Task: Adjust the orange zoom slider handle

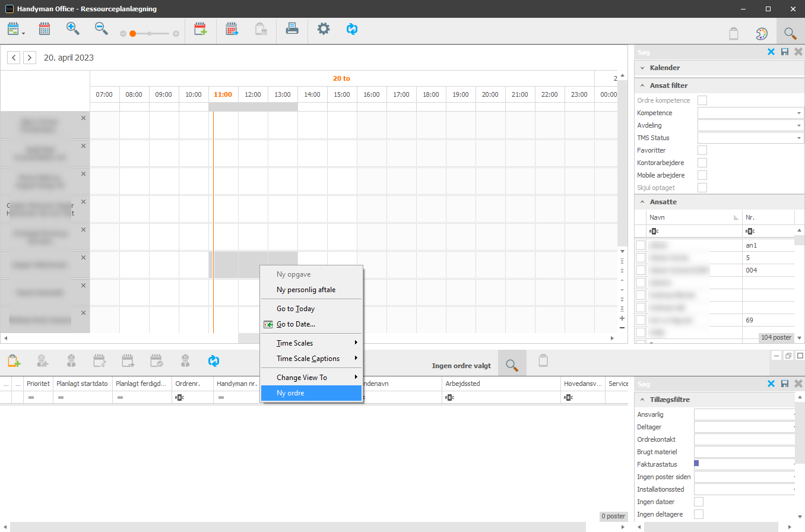Action: (133, 34)
